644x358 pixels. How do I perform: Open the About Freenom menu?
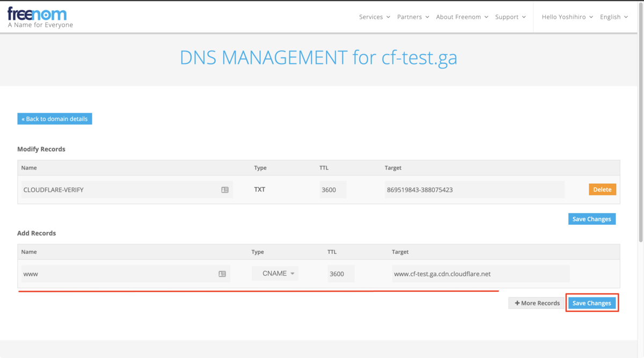[x=462, y=17]
